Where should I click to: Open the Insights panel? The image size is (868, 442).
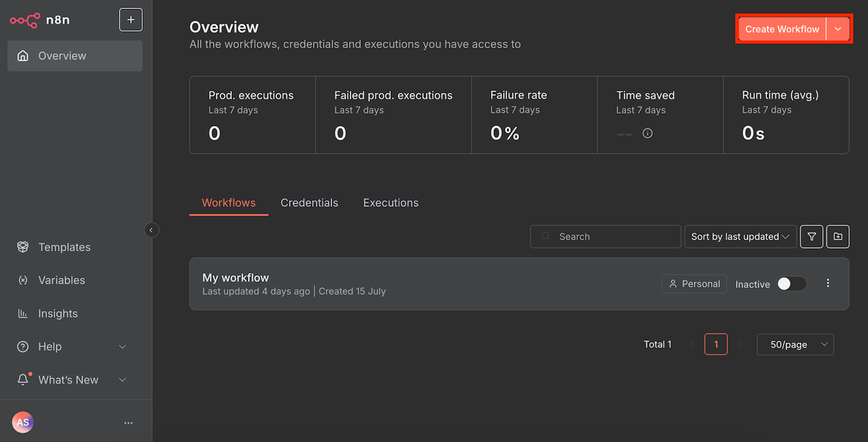click(23, 313)
